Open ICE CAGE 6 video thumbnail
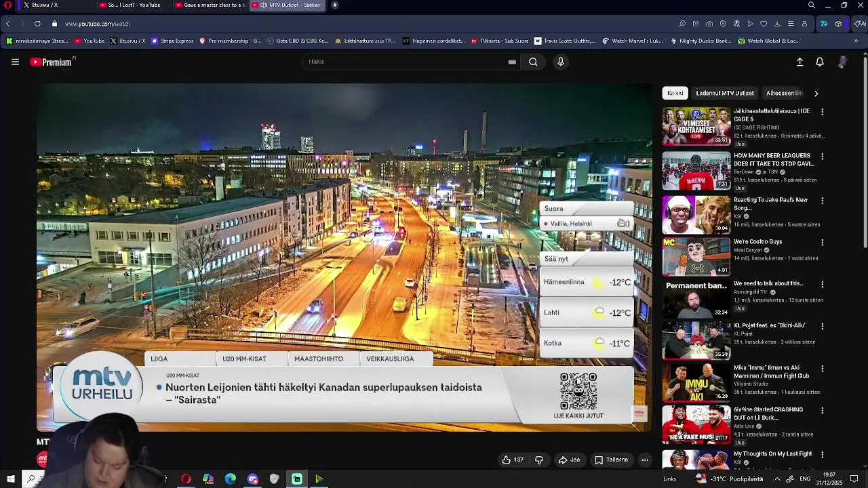The height and width of the screenshot is (488, 868). tap(696, 126)
